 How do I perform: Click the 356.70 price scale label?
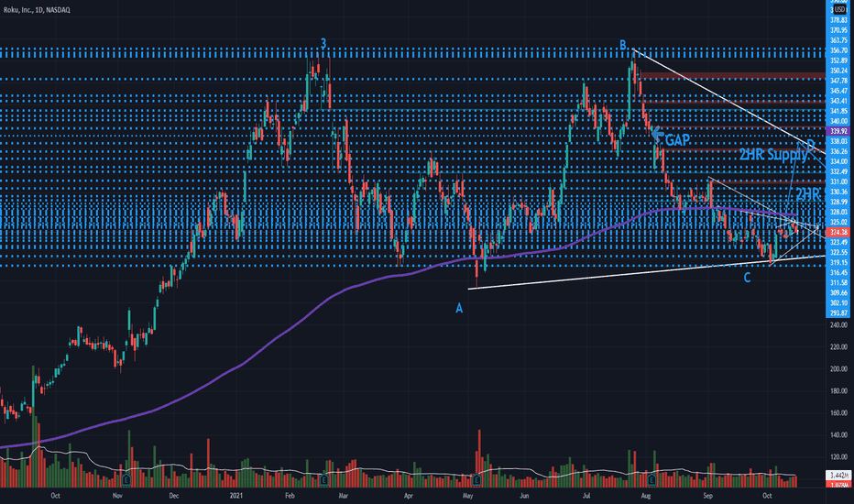pyautogui.click(x=838, y=50)
